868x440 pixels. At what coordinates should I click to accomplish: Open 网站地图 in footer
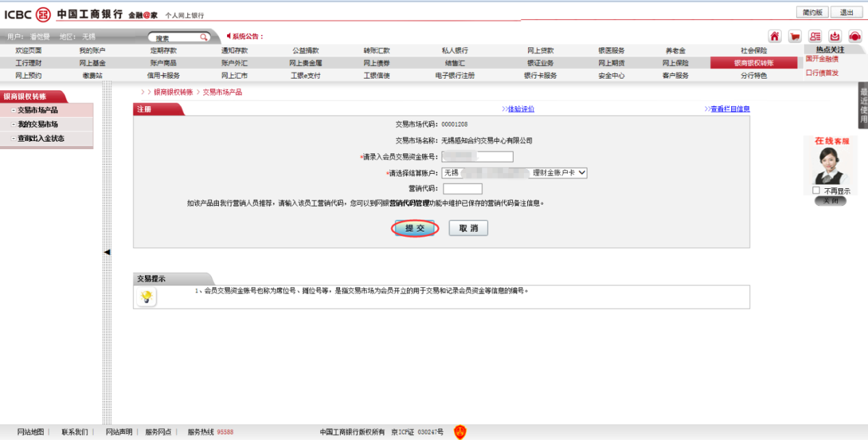pos(30,432)
